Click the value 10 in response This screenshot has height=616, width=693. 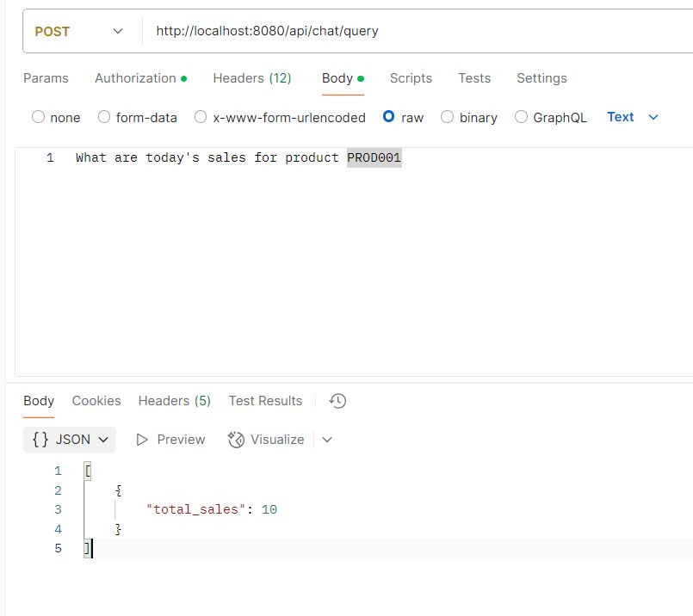click(269, 509)
